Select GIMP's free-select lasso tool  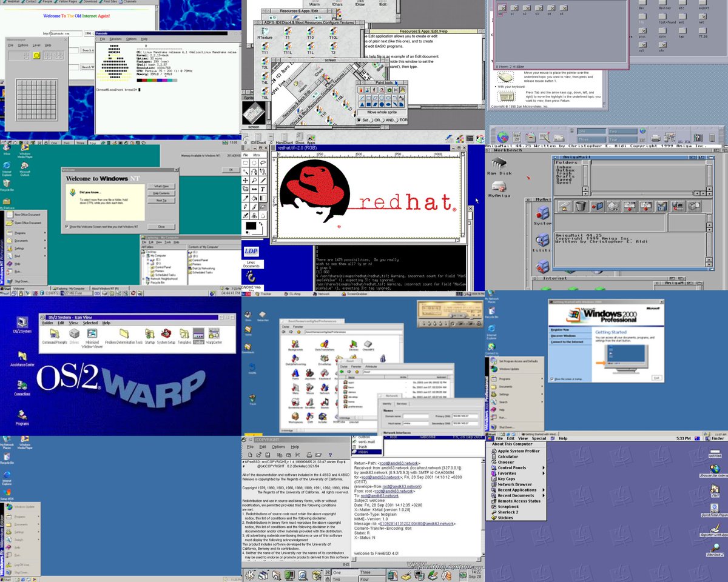point(263,163)
